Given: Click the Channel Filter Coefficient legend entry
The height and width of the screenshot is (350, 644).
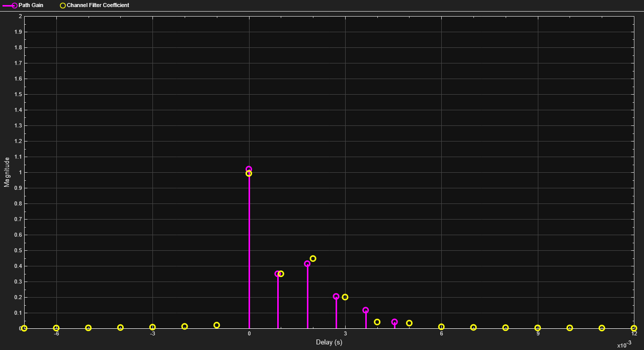Looking at the screenshot, I should coord(94,5).
